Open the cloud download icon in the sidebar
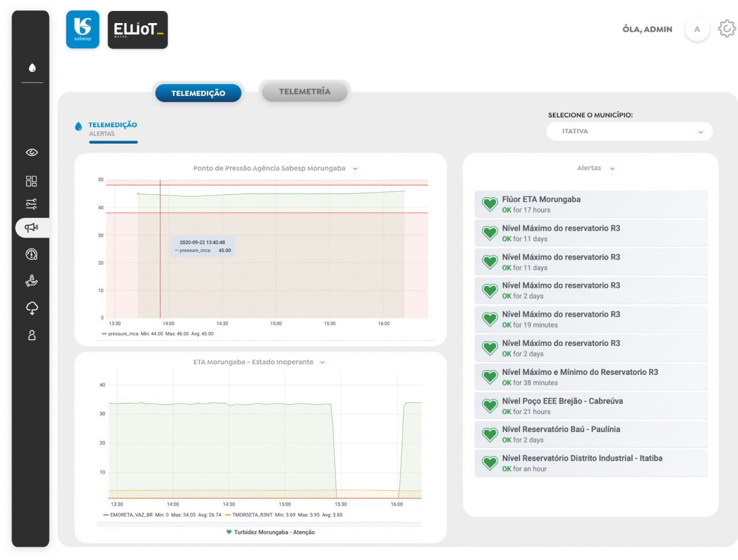Image resolution: width=738 pixels, height=560 pixels. click(31, 308)
